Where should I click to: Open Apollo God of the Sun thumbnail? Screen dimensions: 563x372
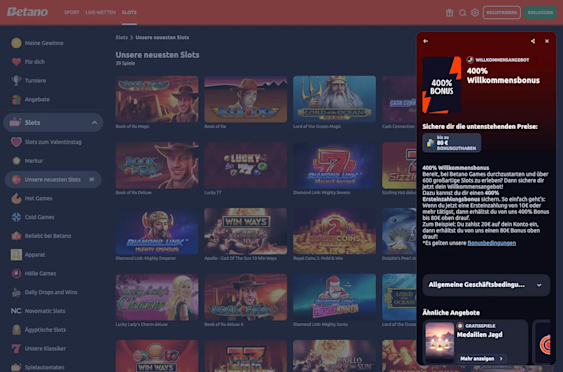click(246, 231)
